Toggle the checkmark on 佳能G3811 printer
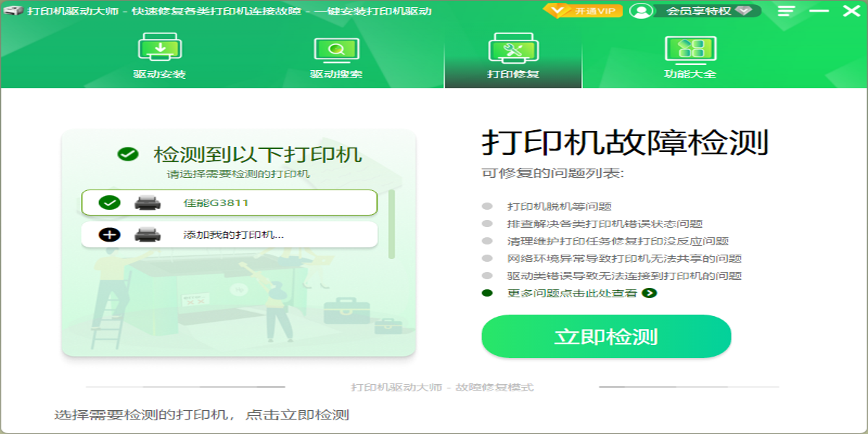The image size is (868, 434). pos(109,203)
